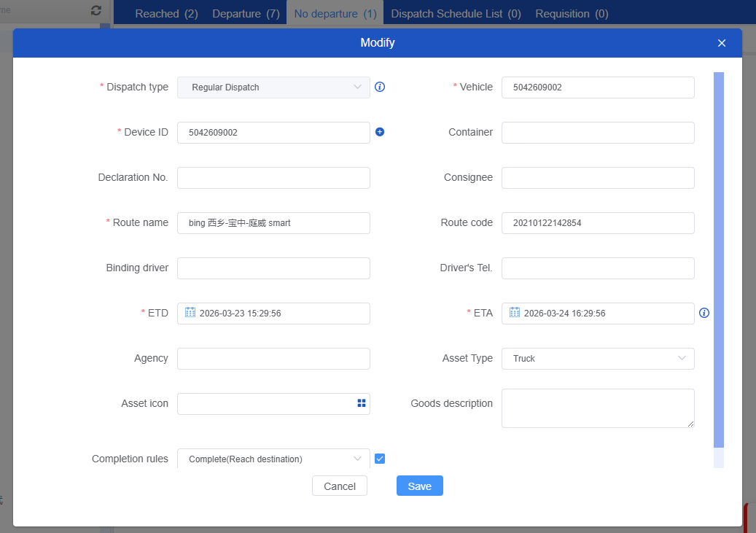Switch to the Departure (7) tab

tap(246, 14)
